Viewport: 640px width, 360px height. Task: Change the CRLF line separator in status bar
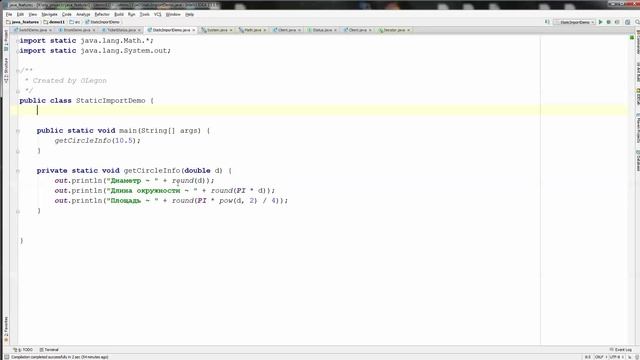[x=600, y=357]
